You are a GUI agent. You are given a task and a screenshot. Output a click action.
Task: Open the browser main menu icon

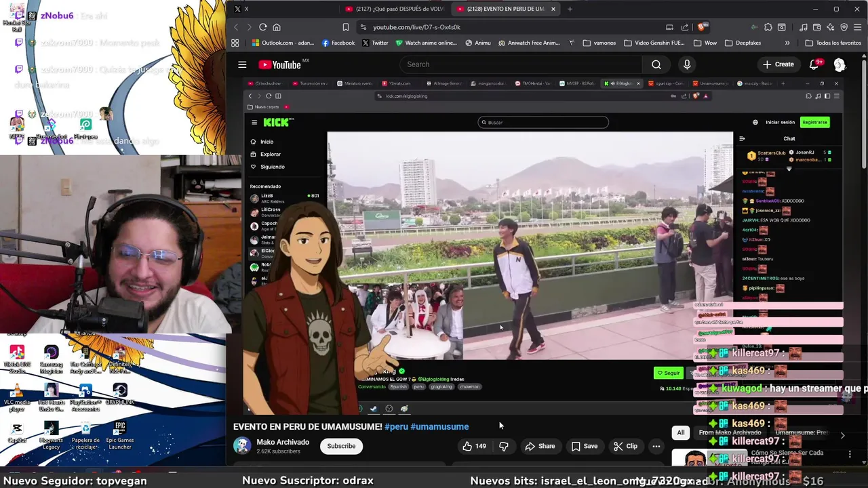[857, 27]
